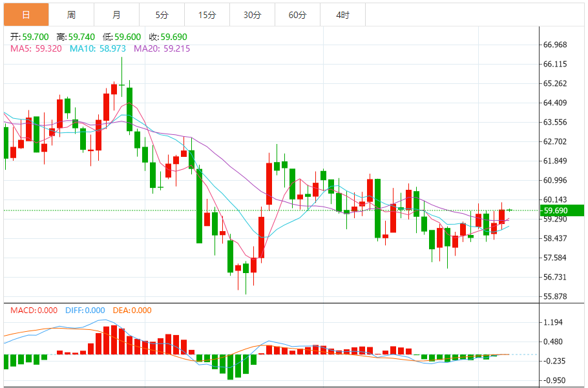Open the 5分 timeframe tab
The image size is (588, 388).
(162, 15)
